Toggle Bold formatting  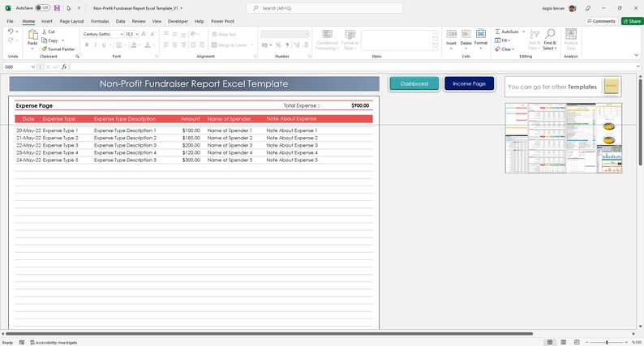[87, 45]
